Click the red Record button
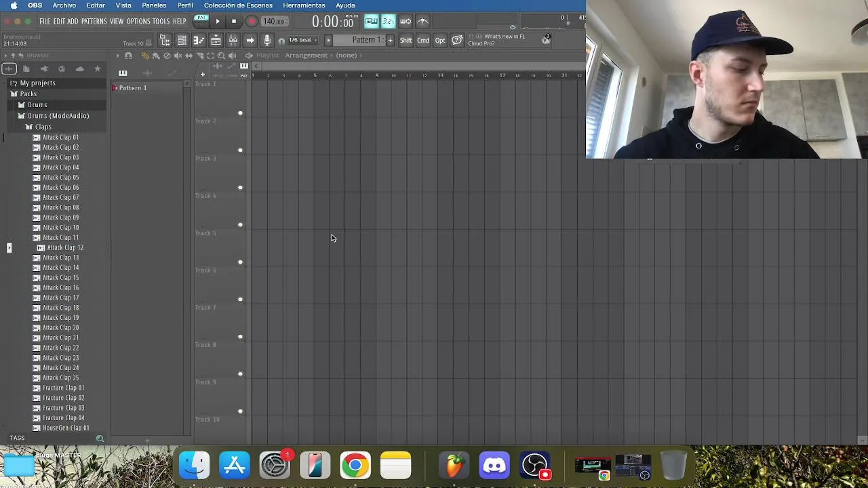The height and width of the screenshot is (488, 868). pyautogui.click(x=252, y=22)
